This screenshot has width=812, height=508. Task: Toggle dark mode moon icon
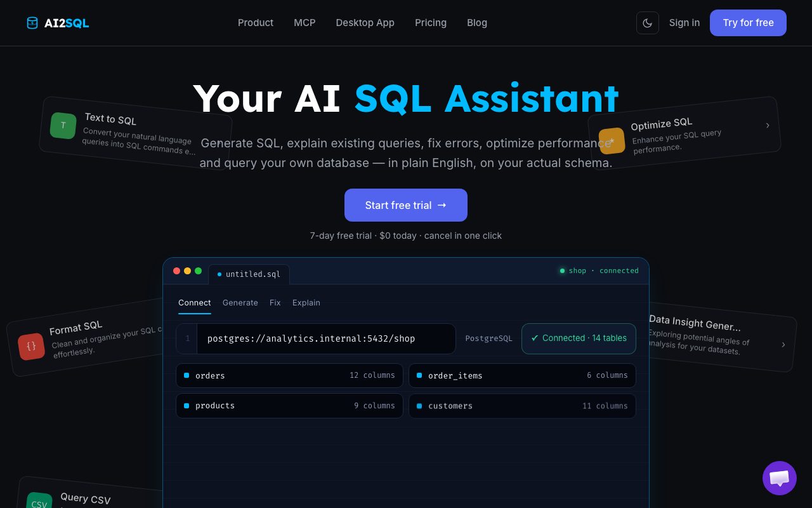coord(648,23)
